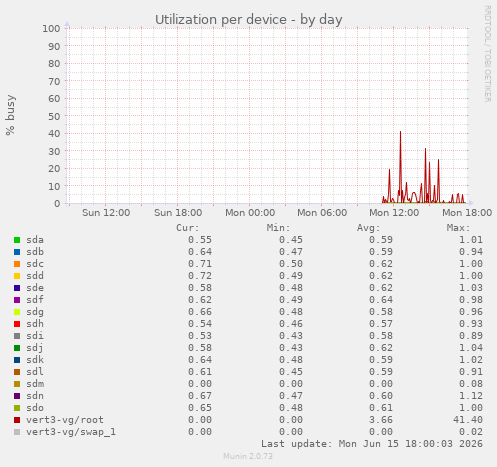497x467 pixels.
Task: Click the Last update timestamp line
Action: (x=372, y=444)
